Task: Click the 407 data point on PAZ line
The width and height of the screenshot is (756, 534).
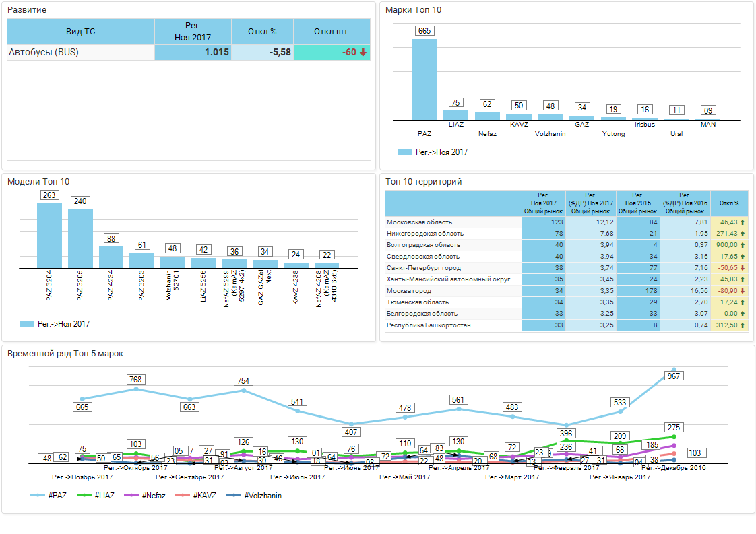Action: pos(351,424)
